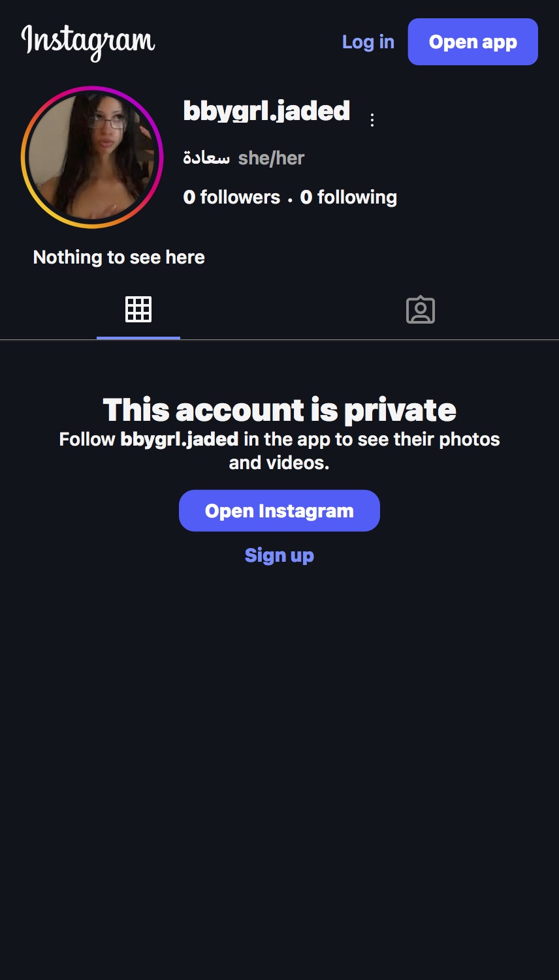View the profile picture story ring

92,157
